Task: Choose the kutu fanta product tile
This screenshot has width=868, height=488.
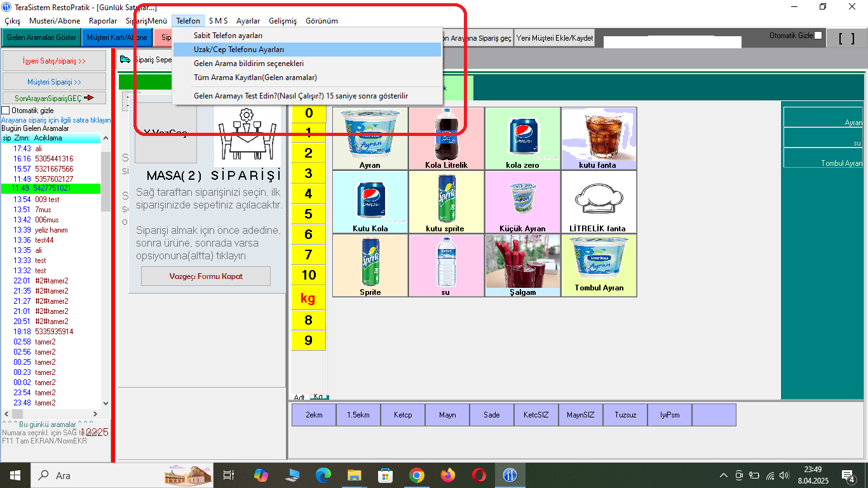Action: point(599,139)
